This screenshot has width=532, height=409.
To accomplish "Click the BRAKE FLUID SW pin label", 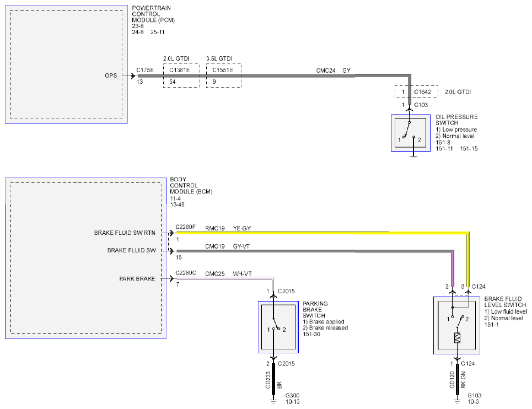I will pyautogui.click(x=132, y=250).
